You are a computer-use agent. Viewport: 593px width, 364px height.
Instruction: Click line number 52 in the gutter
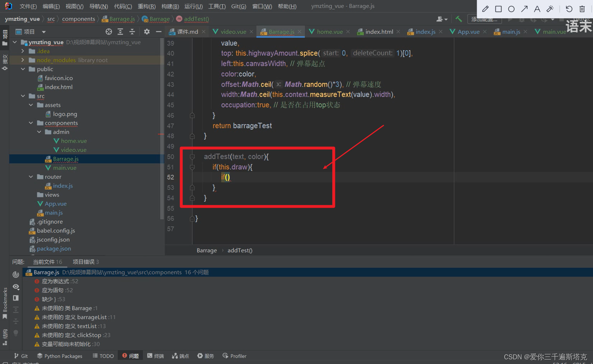coord(170,177)
